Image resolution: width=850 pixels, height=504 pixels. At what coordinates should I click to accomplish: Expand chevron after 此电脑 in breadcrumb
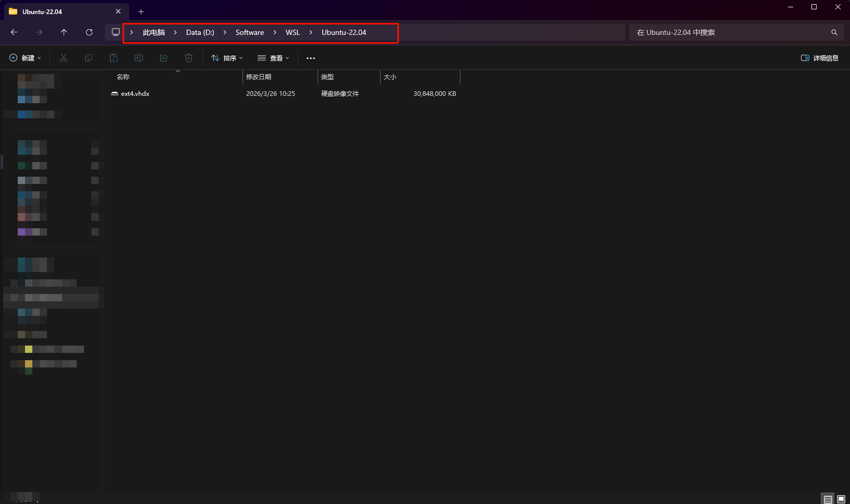point(175,32)
